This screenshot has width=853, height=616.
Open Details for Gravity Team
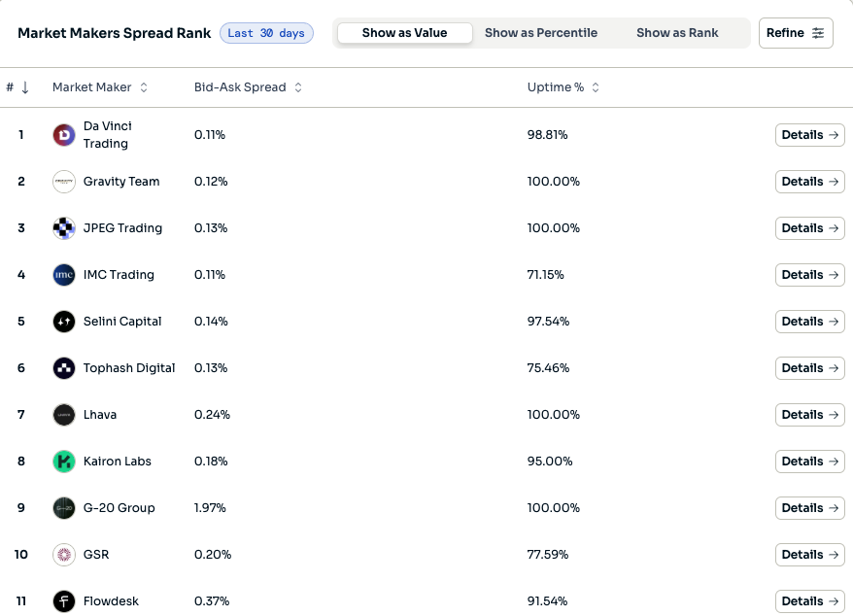[x=810, y=182]
